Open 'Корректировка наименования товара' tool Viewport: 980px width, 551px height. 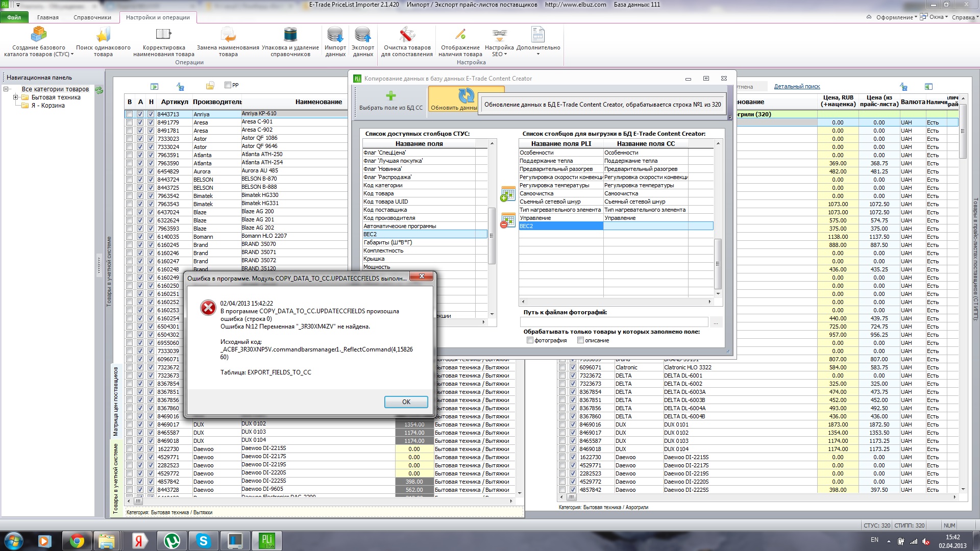click(164, 41)
